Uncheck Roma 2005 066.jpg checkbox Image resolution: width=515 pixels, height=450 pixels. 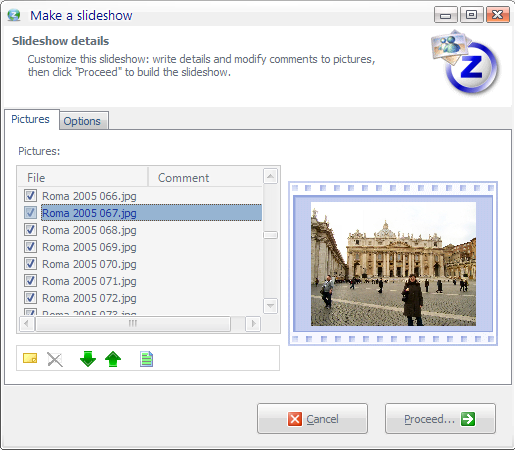pos(30,195)
